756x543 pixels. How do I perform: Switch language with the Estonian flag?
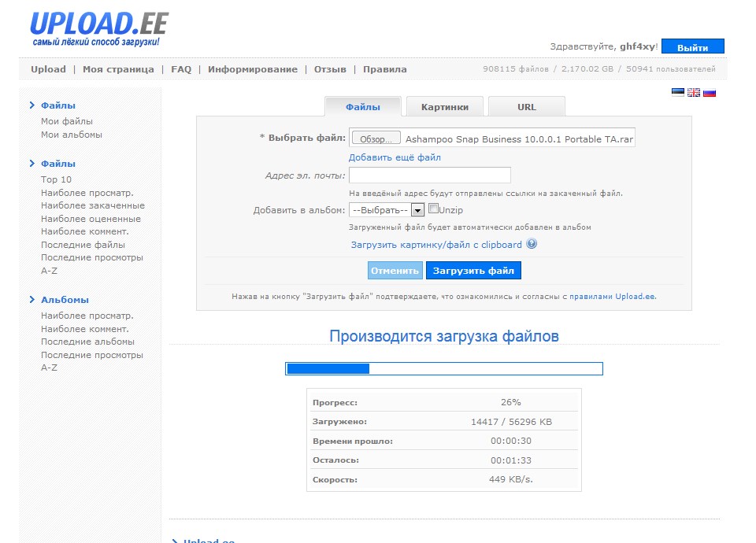pyautogui.click(x=677, y=92)
